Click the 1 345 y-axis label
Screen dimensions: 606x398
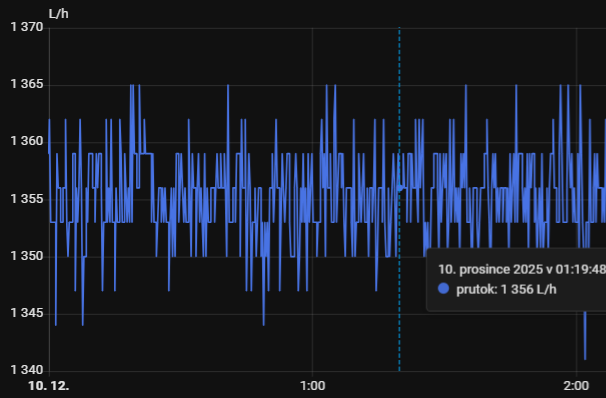click(27, 313)
